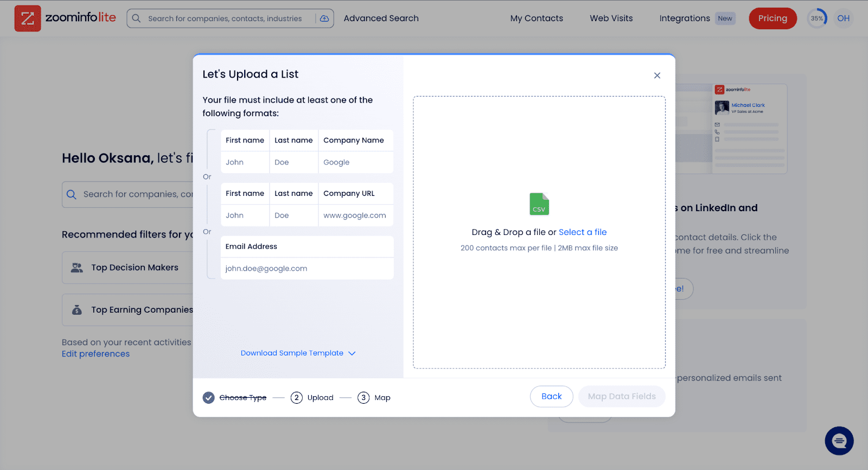This screenshot has height=470, width=868.
Task: Select step 2 Upload in wizard
Action: pyautogui.click(x=312, y=398)
